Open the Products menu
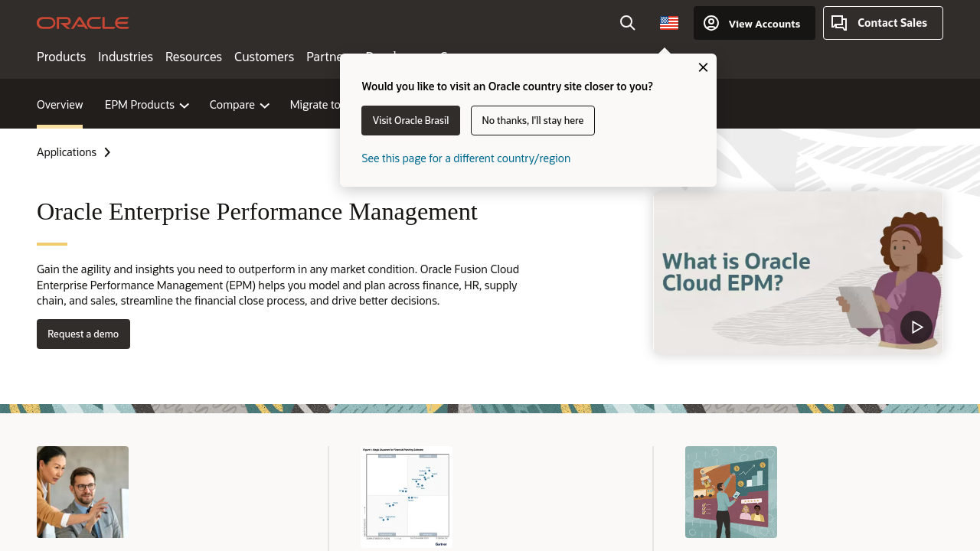980x551 pixels. [x=61, y=57]
